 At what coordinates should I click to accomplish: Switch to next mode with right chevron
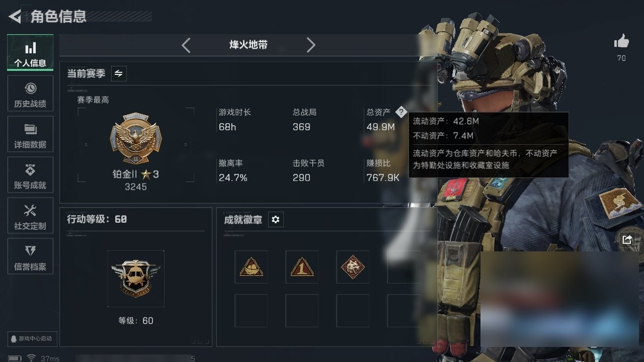click(x=311, y=45)
